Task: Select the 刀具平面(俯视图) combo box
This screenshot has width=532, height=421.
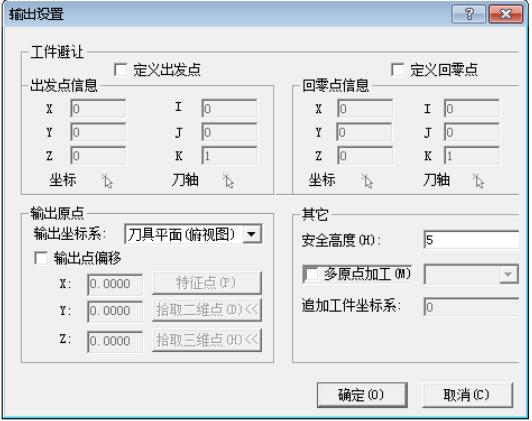Action: [193, 234]
